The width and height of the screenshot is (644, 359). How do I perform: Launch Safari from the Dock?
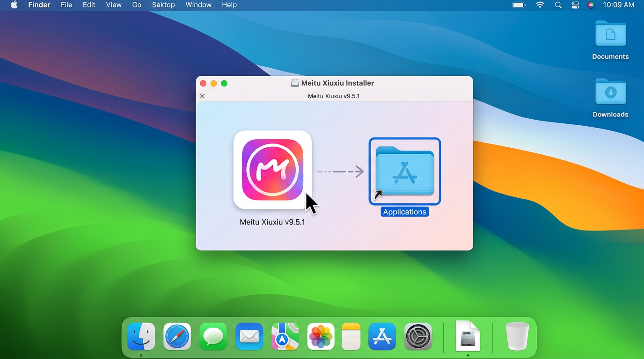pyautogui.click(x=177, y=336)
